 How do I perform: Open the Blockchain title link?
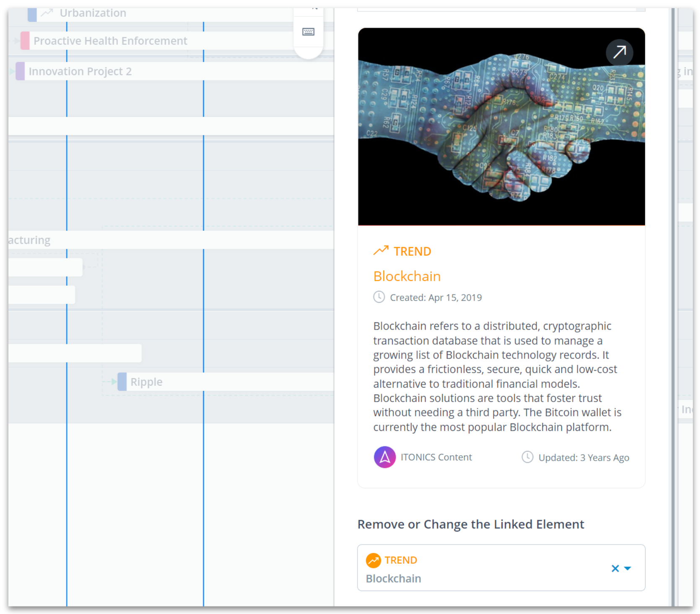pyautogui.click(x=407, y=276)
